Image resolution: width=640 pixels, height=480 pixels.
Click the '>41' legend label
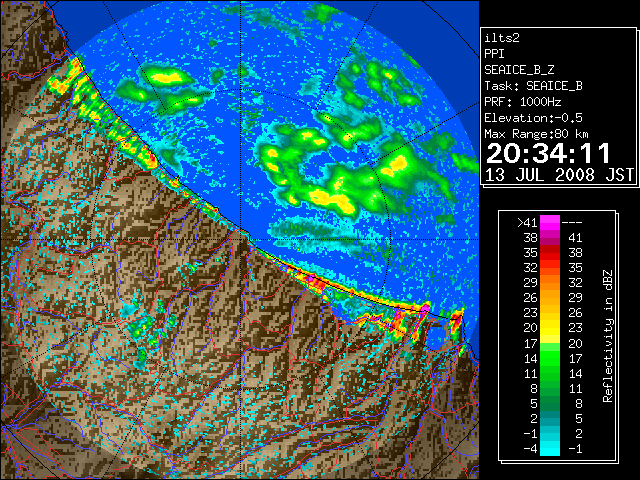[x=527, y=223]
